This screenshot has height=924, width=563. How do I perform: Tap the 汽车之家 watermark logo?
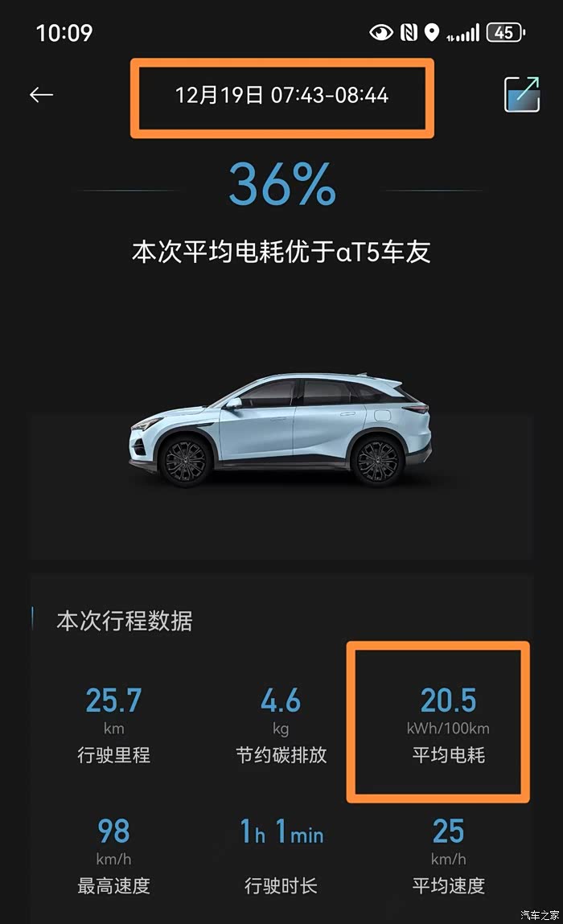pyautogui.click(x=540, y=915)
